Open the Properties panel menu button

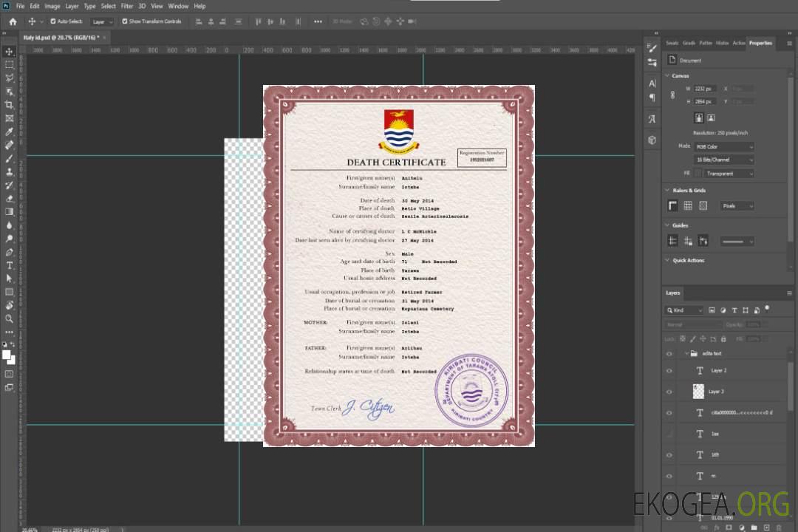[x=789, y=44]
